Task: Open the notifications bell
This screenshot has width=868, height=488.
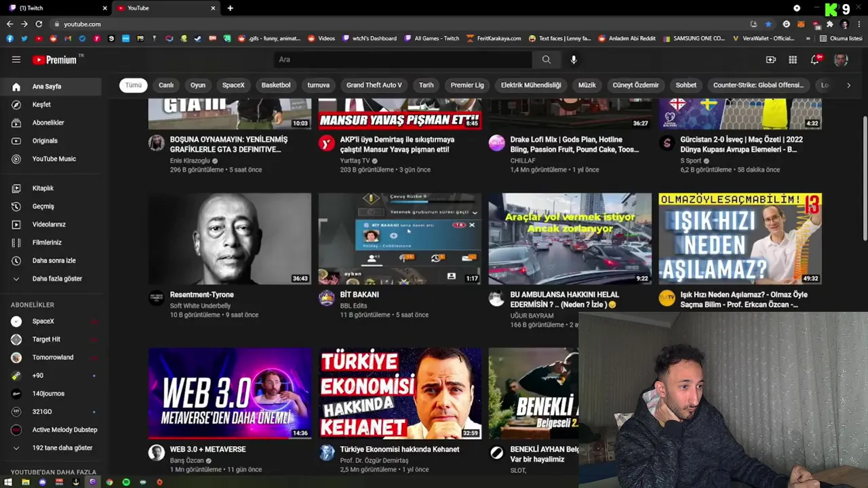Action: (x=815, y=60)
